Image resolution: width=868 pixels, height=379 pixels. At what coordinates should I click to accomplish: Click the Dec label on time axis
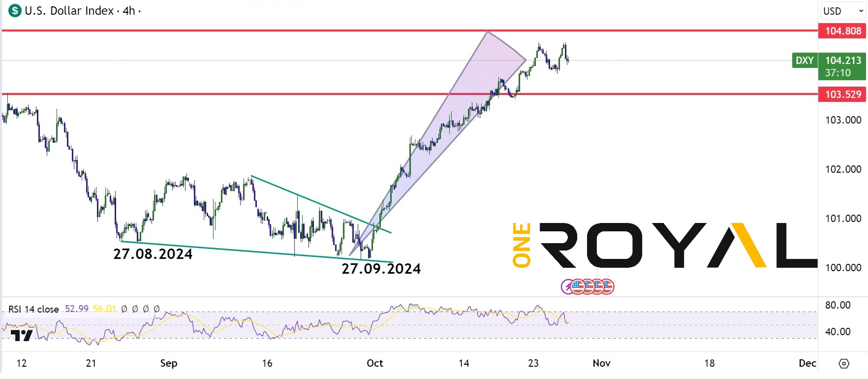[x=807, y=363]
